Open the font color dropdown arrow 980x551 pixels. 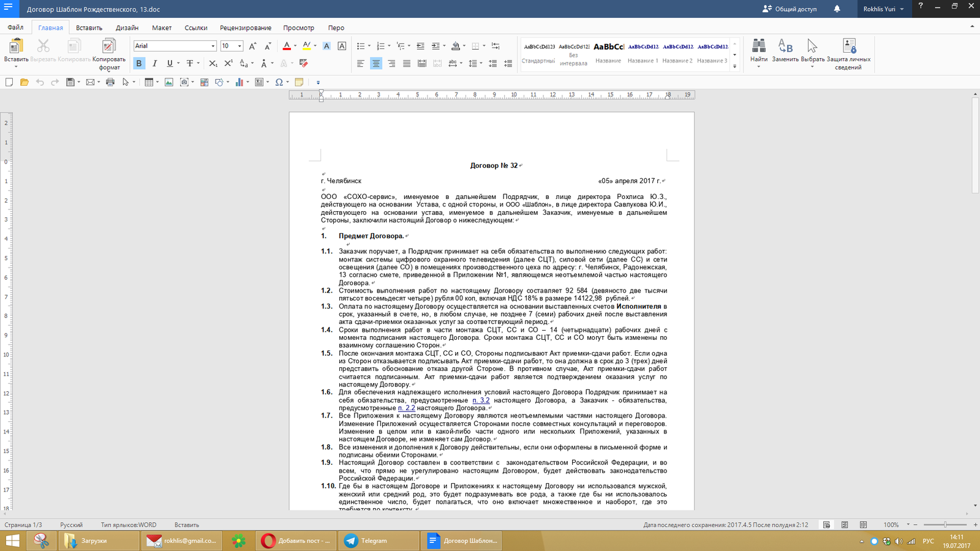pyautogui.click(x=295, y=46)
